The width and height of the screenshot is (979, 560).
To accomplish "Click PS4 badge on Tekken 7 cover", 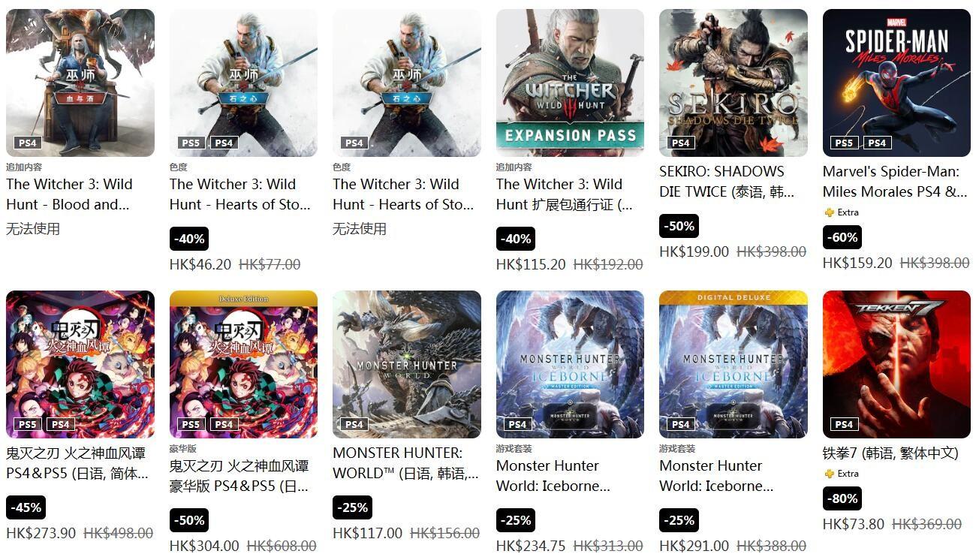I will point(845,424).
